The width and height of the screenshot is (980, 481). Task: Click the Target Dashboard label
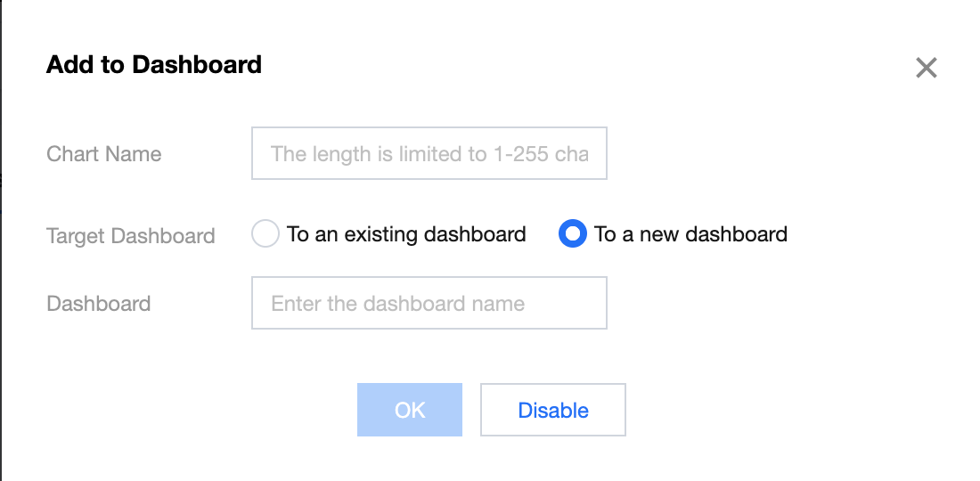tap(130, 236)
